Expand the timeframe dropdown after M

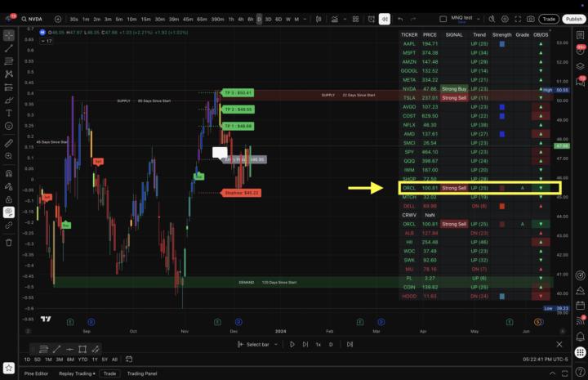pos(305,19)
